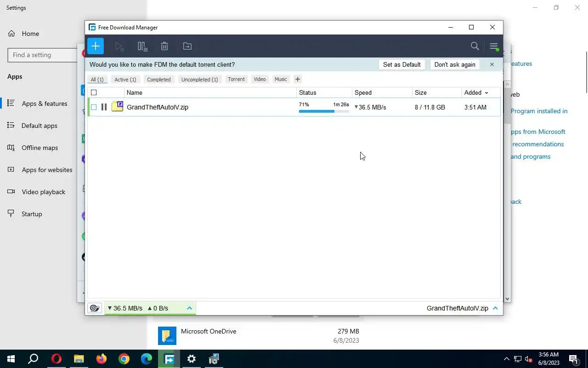
Task: Open Offline maps in Settings sidebar
Action: tap(40, 148)
